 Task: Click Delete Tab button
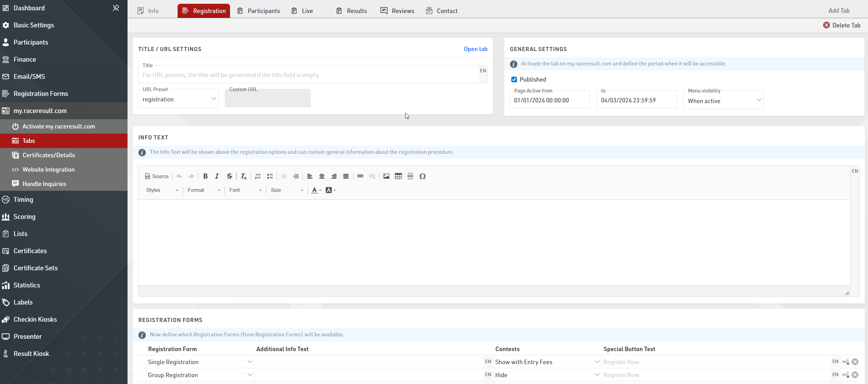pyautogui.click(x=842, y=25)
